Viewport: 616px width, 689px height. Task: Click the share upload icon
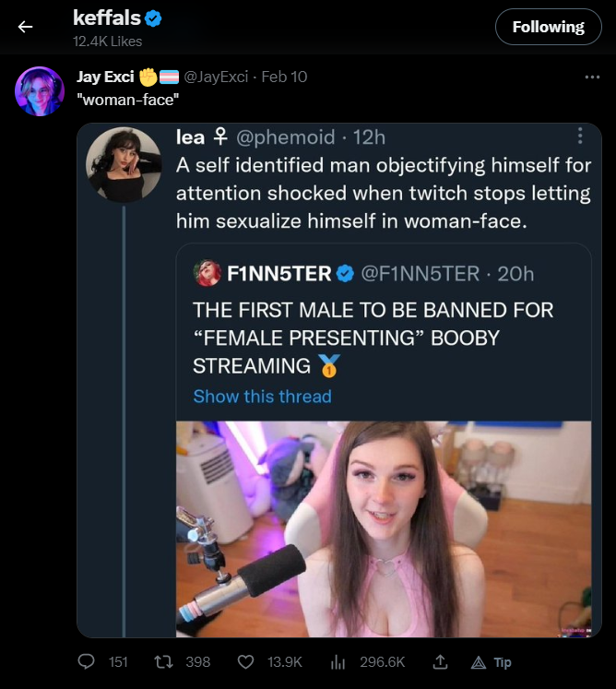(x=441, y=661)
